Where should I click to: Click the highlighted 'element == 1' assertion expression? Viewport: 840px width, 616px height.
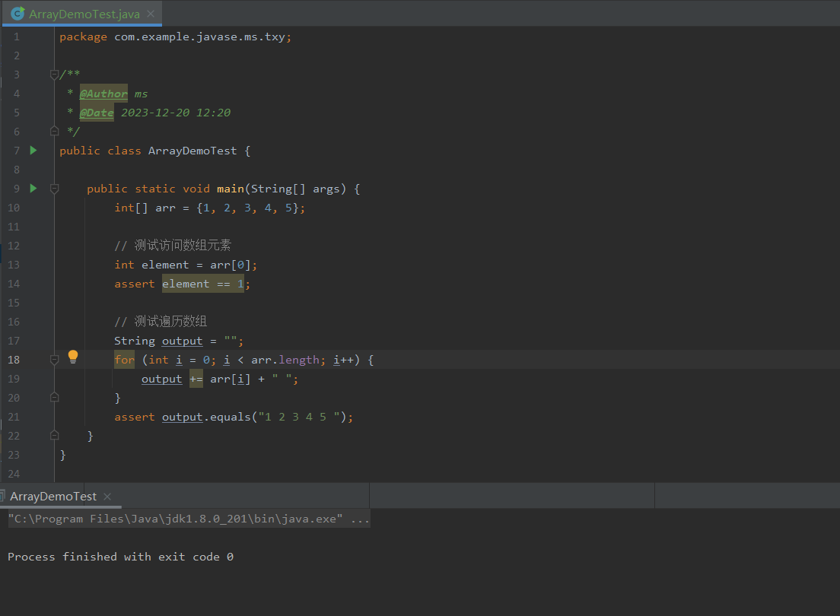(203, 284)
